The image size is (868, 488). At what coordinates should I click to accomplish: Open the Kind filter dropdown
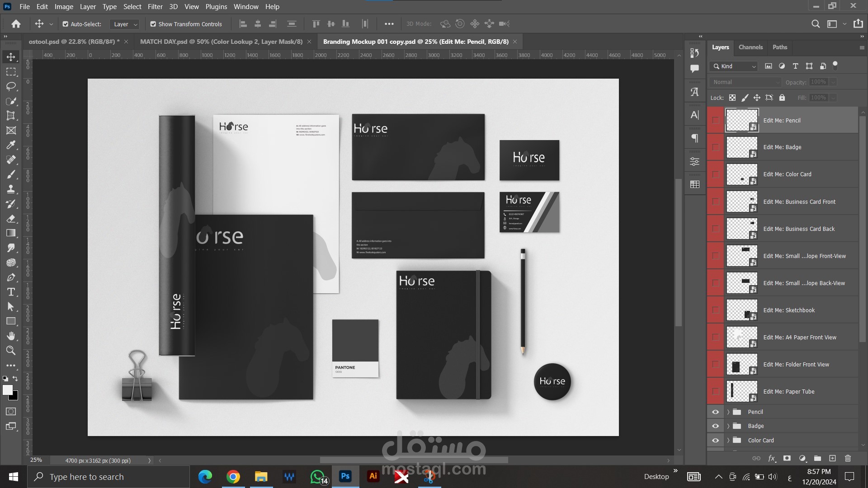(734, 66)
